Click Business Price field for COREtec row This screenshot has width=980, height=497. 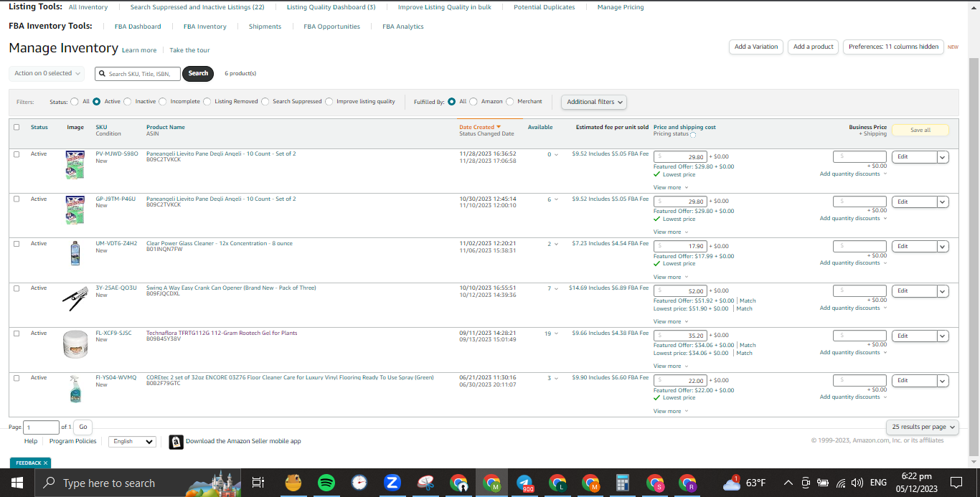[859, 380]
